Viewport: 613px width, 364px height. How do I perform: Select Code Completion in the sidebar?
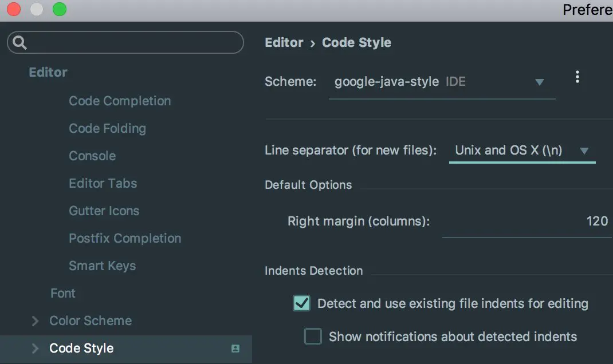[x=120, y=101]
